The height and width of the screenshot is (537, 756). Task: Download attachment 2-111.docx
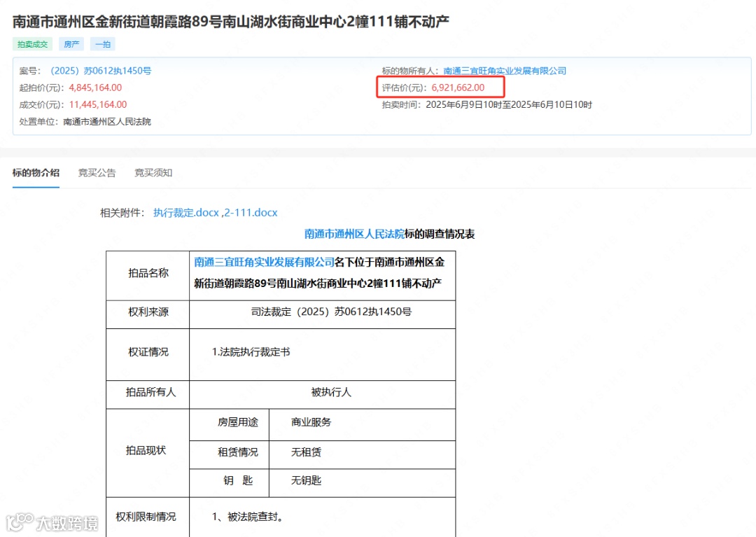[251, 213]
